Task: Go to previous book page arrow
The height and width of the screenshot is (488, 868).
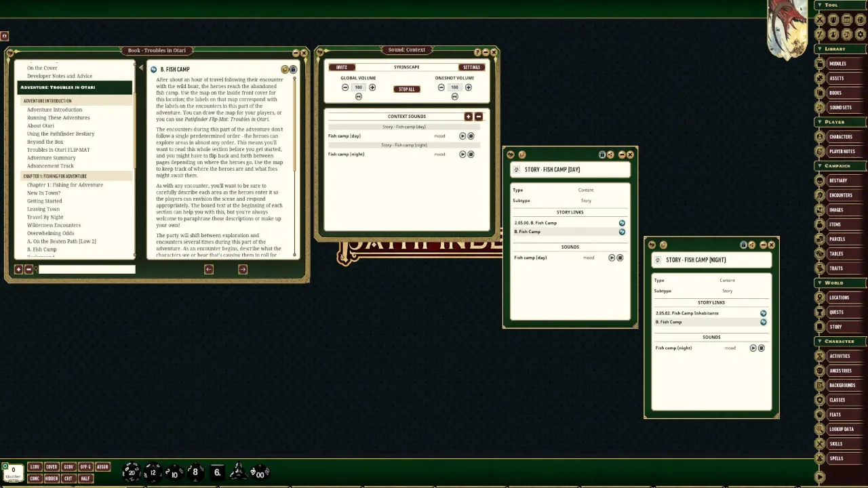Action: pos(209,270)
